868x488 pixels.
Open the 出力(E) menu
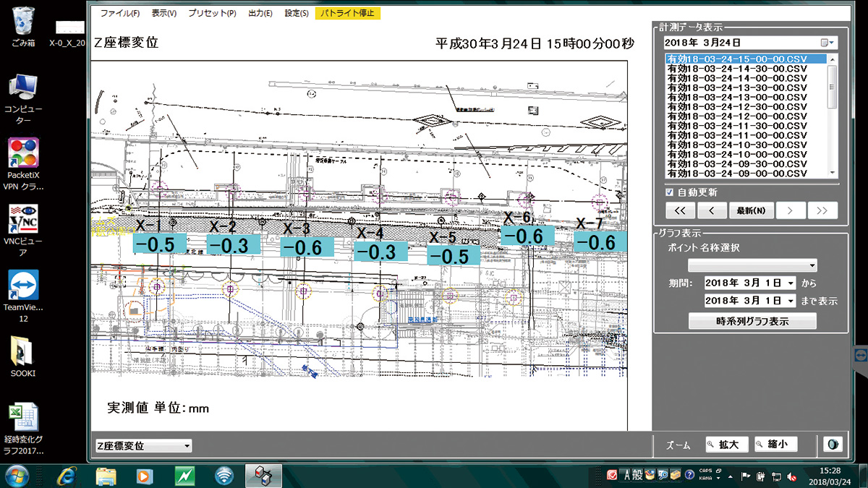click(260, 13)
